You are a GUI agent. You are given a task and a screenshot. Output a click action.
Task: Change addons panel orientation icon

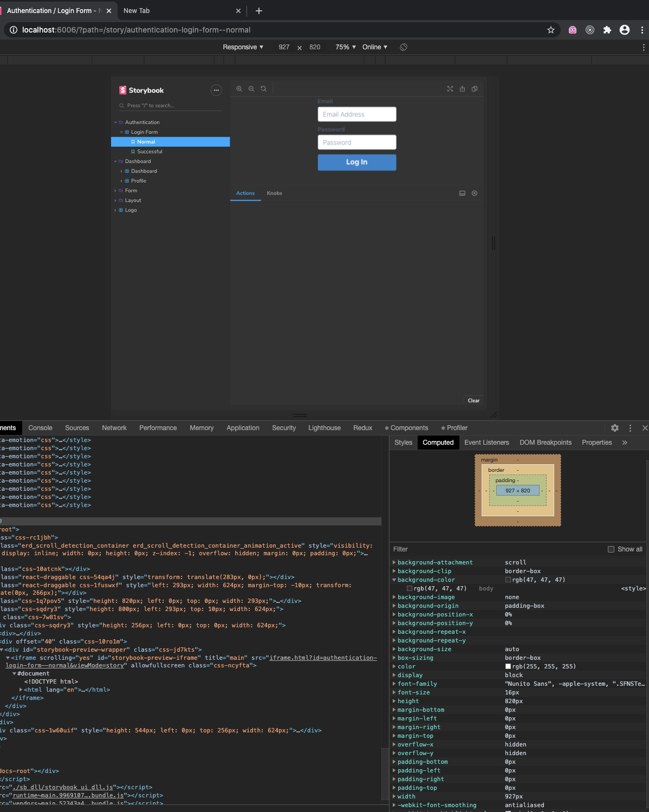point(462,193)
